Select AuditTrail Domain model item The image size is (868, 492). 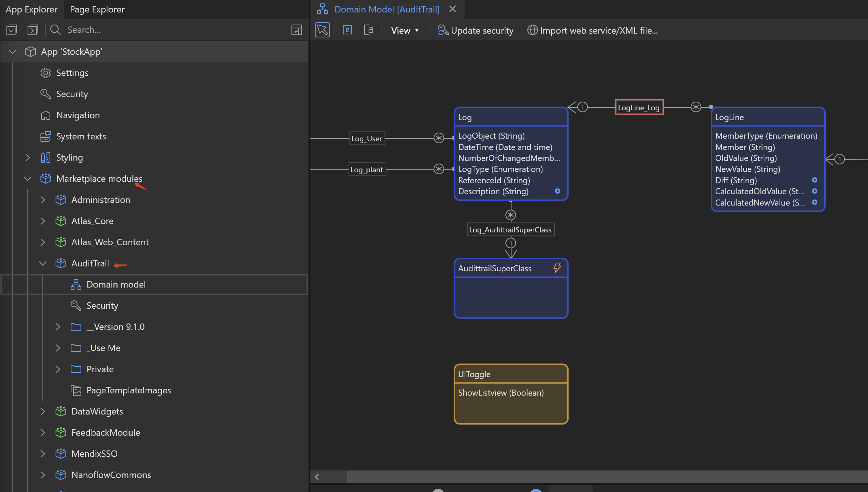pyautogui.click(x=155, y=285)
